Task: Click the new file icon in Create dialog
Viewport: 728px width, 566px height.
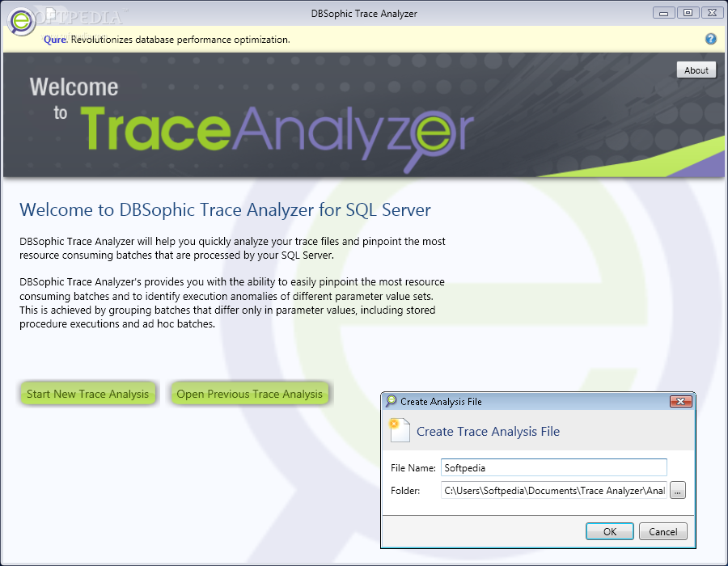Action: [400, 430]
